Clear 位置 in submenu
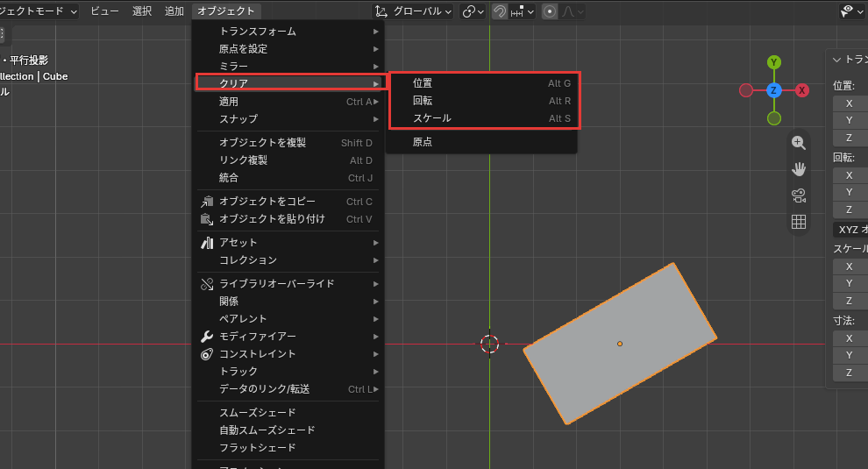 pos(482,83)
